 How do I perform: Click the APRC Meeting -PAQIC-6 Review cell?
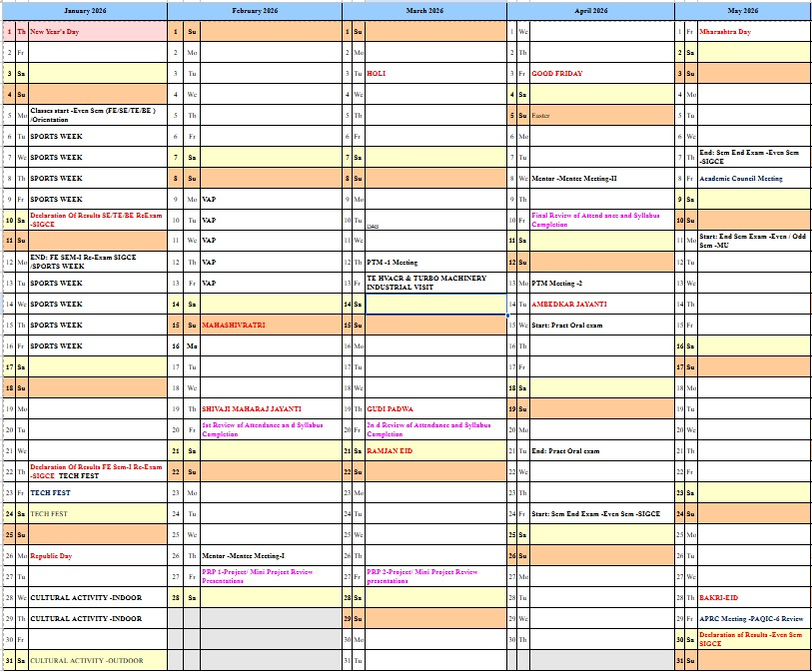coord(753,619)
